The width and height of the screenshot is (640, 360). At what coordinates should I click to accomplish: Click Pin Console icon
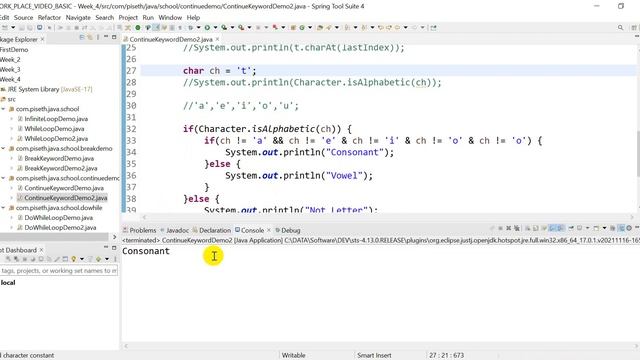pyautogui.click(x=571, y=228)
